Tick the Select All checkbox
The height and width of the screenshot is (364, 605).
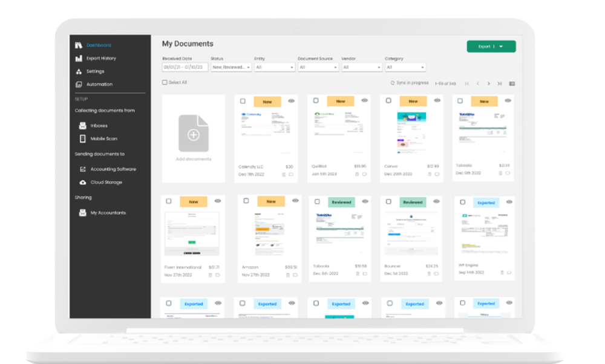point(165,82)
